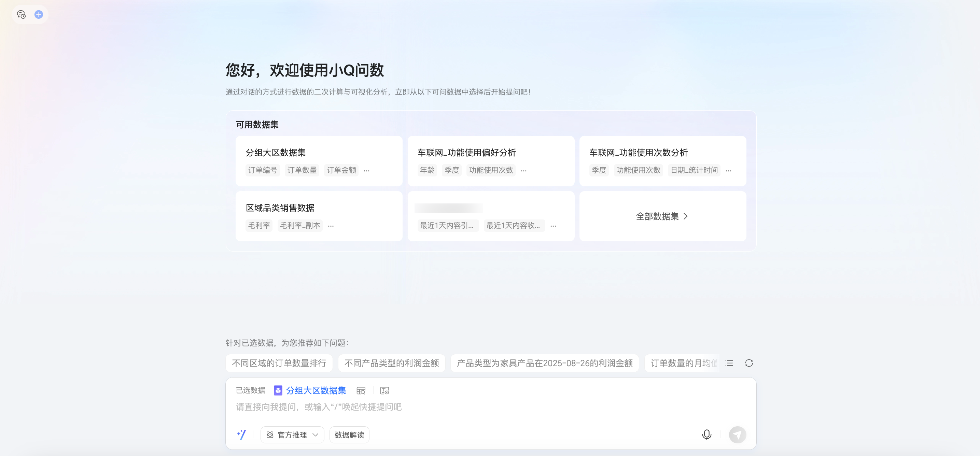Show more fields in the 最近1天内容 card
Screen dimensions: 980x456
(553, 226)
